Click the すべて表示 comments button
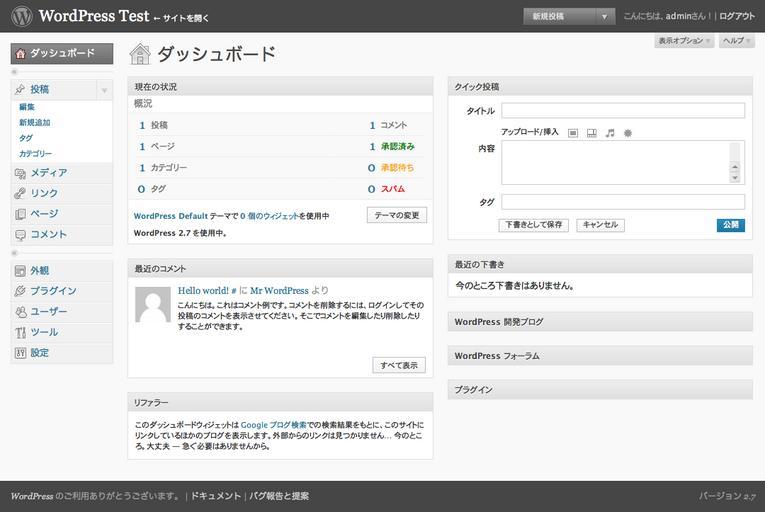The width and height of the screenshot is (765, 512). (x=399, y=365)
